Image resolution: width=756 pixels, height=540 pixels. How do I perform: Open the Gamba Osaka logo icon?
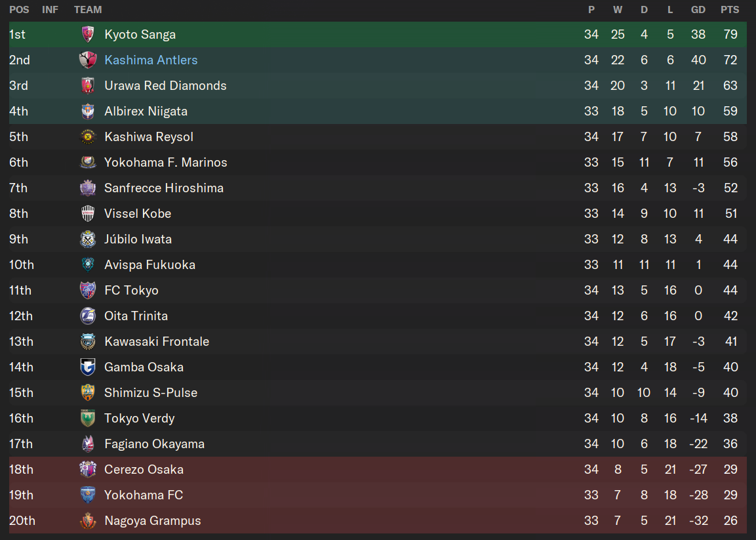(x=88, y=367)
